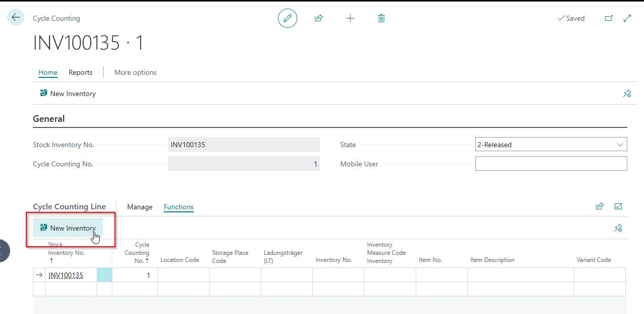The height and width of the screenshot is (314, 644).
Task: Click the Location Code cell in INV100135 row
Action: tap(183, 275)
